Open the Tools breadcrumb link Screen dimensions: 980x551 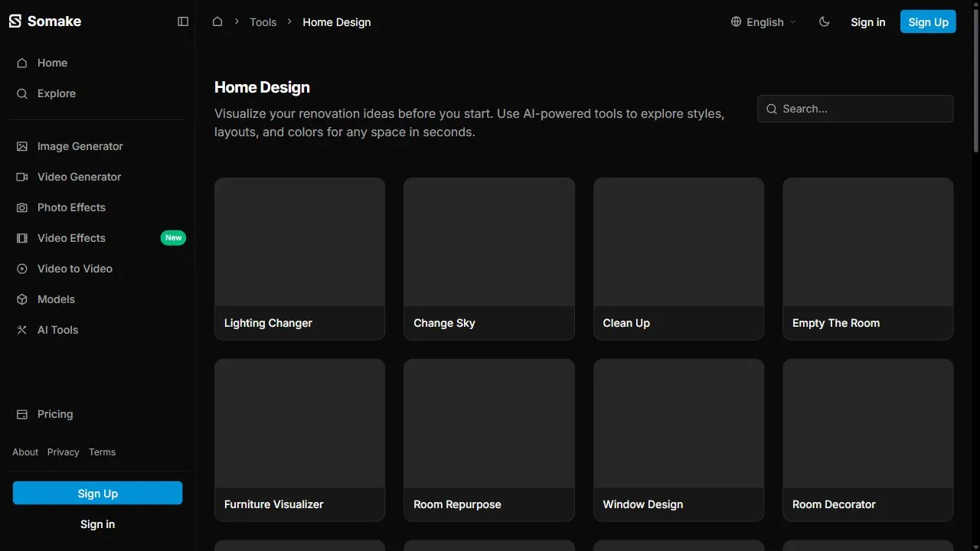[263, 22]
